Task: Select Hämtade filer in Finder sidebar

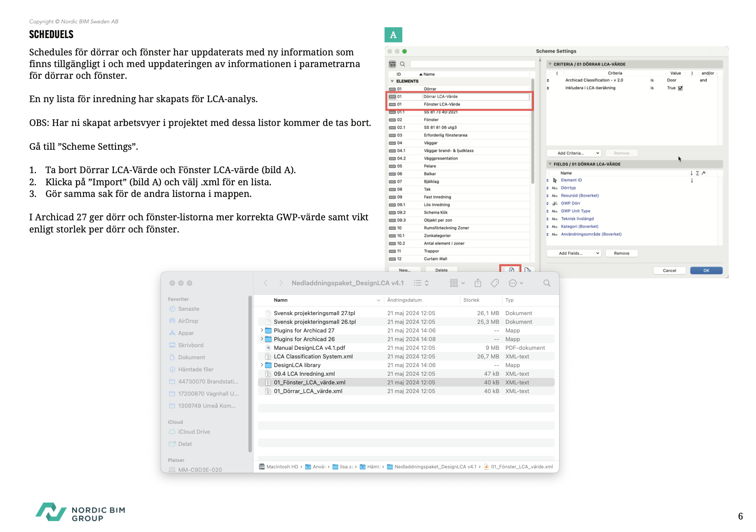Action: pos(196,369)
